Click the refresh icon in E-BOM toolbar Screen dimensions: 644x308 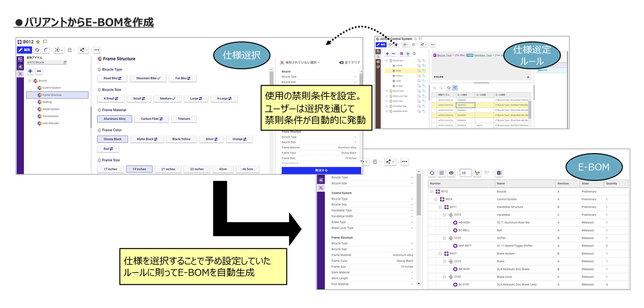tap(432, 173)
